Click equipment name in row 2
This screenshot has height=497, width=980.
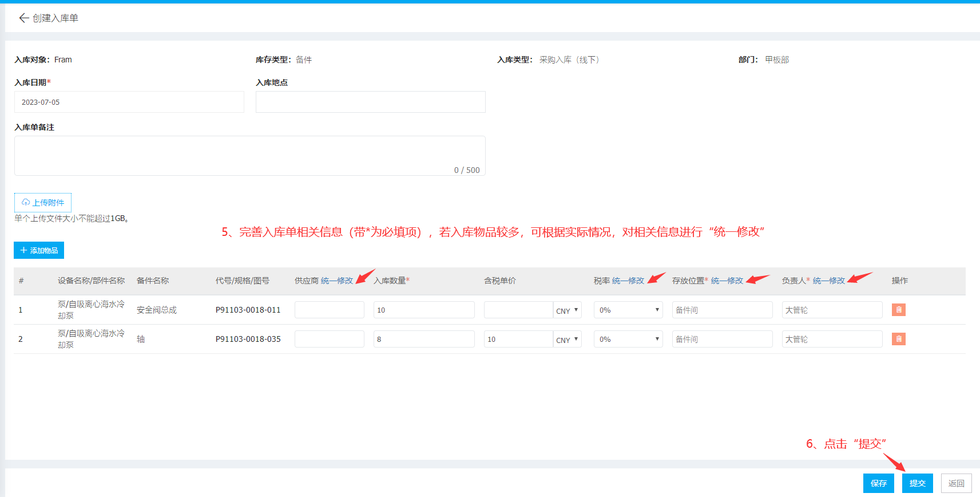[x=91, y=339]
